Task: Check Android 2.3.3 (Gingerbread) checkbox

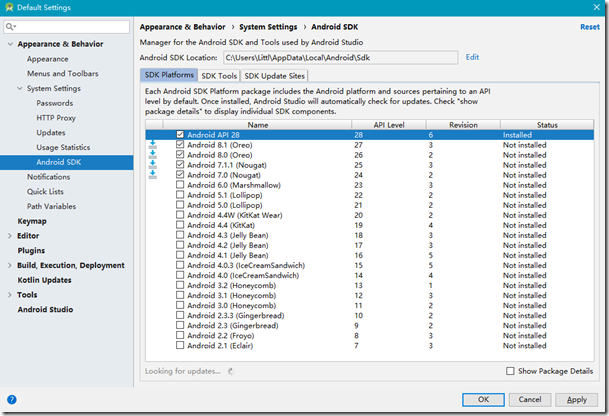Action: [x=180, y=315]
